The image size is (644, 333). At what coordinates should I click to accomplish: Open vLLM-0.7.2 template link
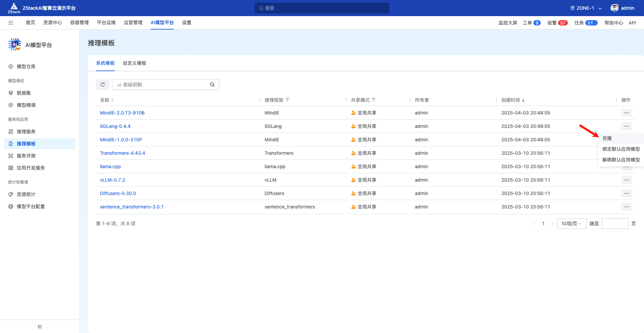click(x=112, y=180)
